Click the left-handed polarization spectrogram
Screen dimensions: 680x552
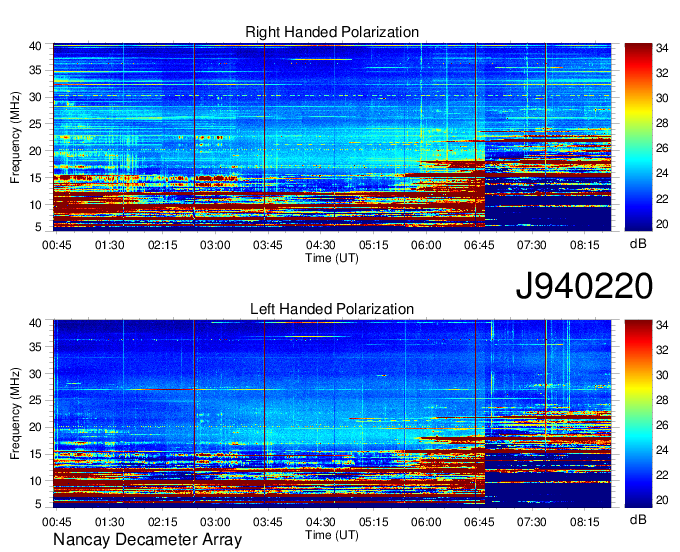[332, 414]
